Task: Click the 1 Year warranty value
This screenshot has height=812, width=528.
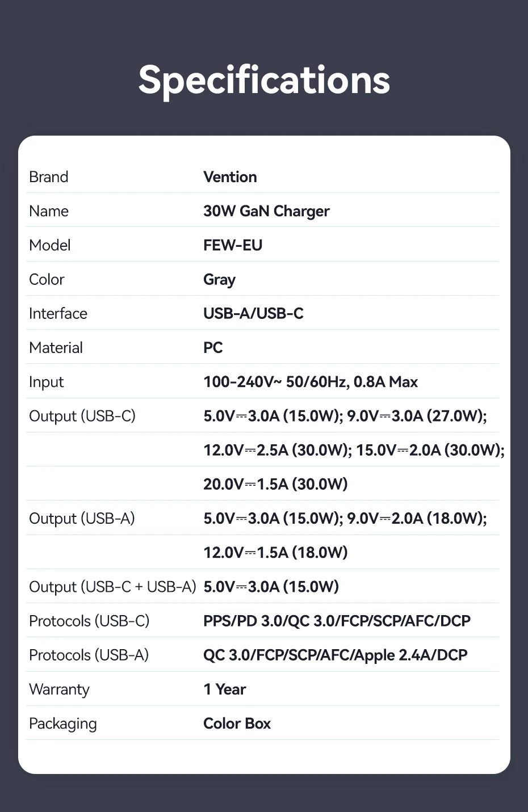Action: click(224, 689)
